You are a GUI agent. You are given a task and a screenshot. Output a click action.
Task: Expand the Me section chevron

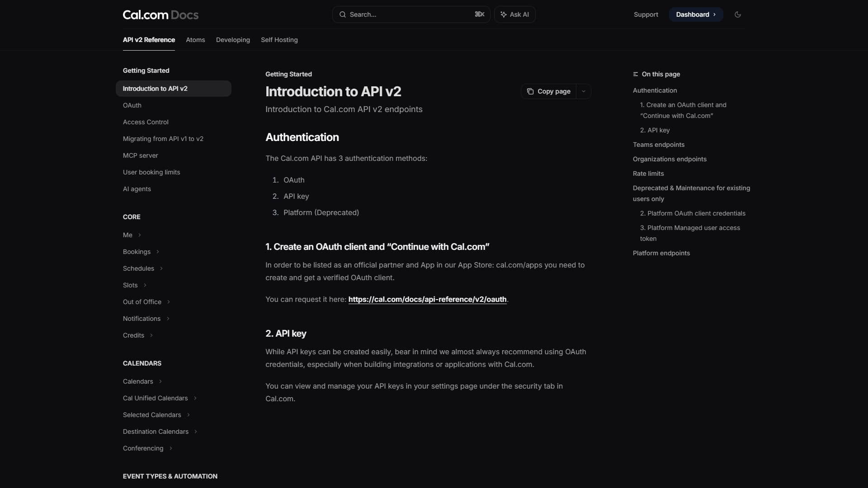coord(140,235)
